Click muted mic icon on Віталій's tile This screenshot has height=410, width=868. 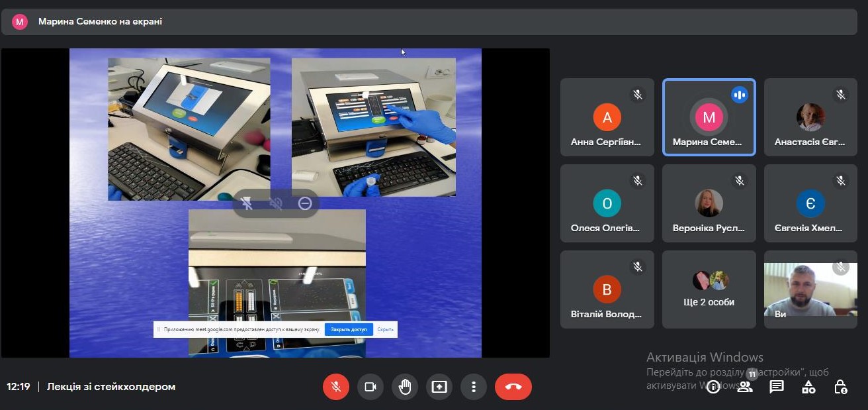pos(638,266)
